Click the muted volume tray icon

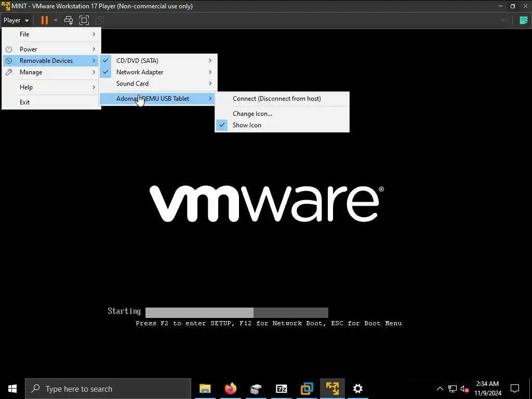coord(464,389)
